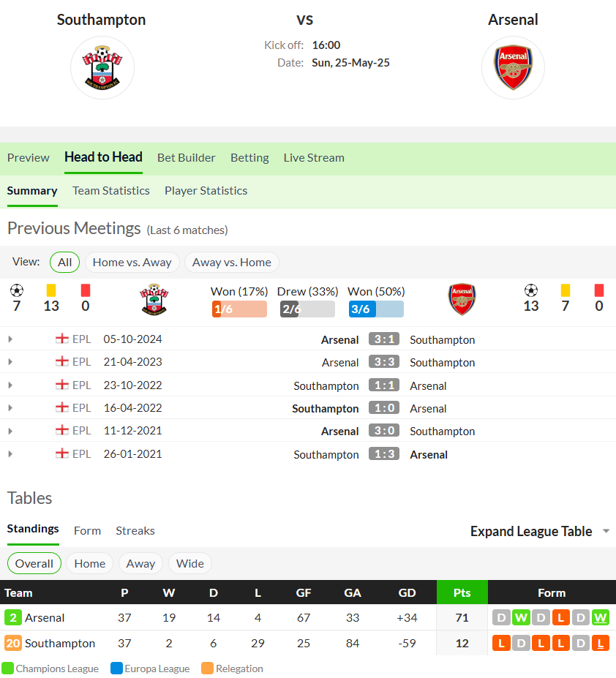616x678 pixels.
Task: Open the Expand League Table dropdown
Action: coord(539,531)
